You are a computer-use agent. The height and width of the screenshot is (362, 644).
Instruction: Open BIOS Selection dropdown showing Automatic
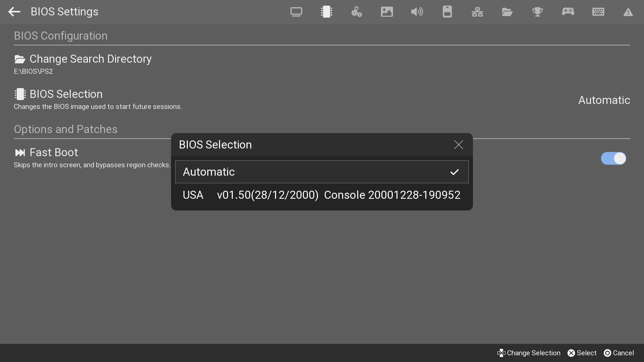click(322, 100)
